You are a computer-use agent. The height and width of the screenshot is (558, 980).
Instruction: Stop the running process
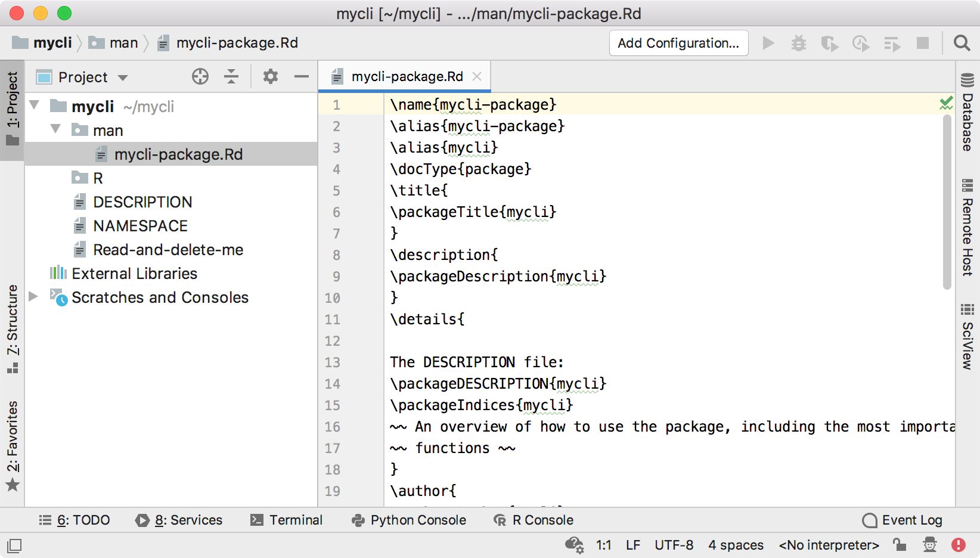pyautogui.click(x=923, y=43)
